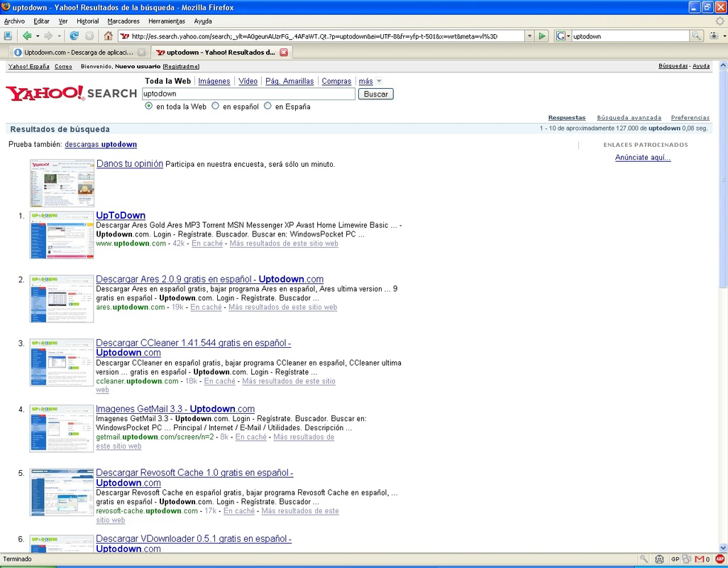This screenshot has width=728, height=568.
Task: Click the Firefox search box text field
Action: coord(631,36)
